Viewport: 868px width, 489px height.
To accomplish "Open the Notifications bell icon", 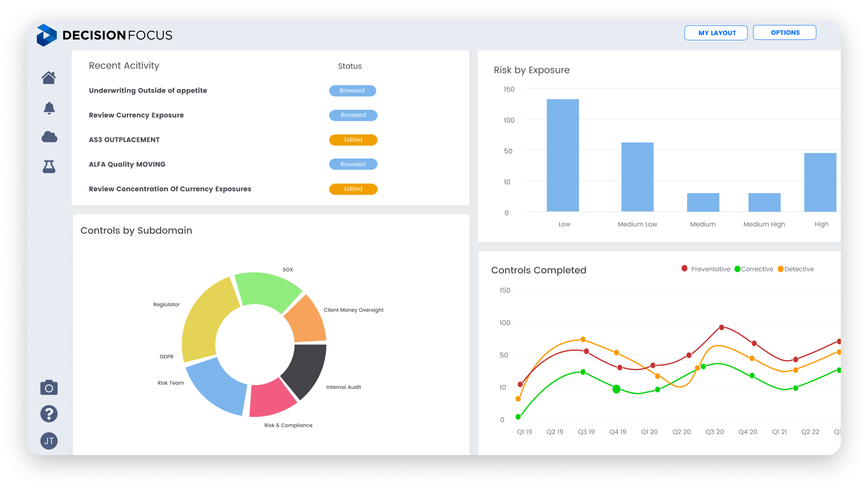I will (49, 108).
